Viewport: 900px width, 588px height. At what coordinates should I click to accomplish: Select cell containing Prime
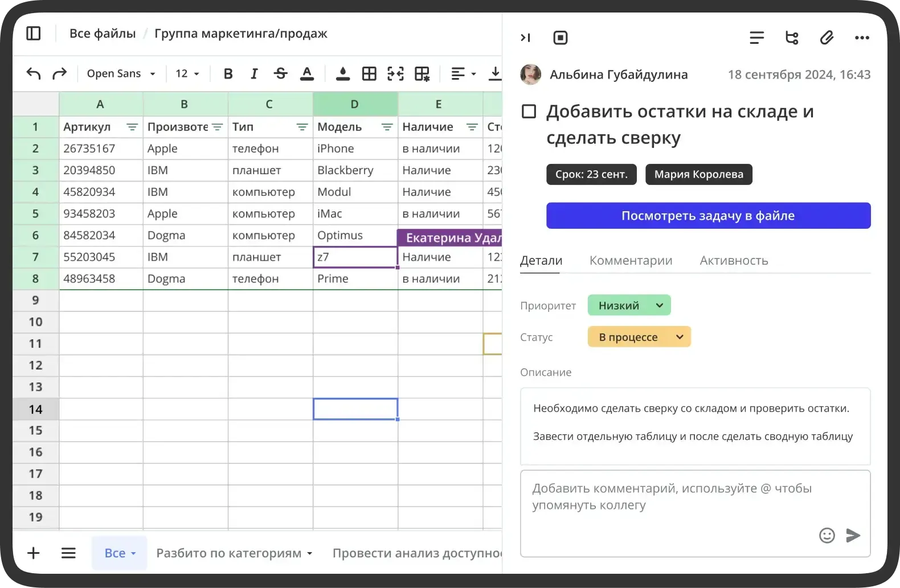point(355,278)
